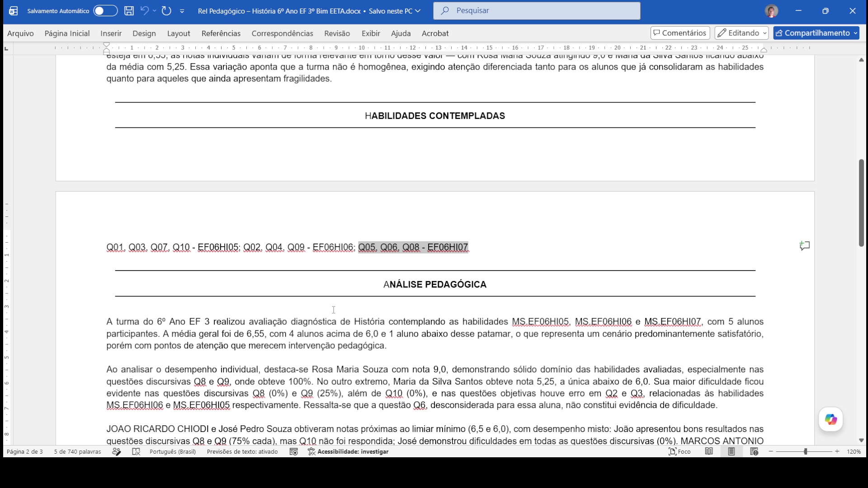Click the zoom slider handle

coord(805,451)
